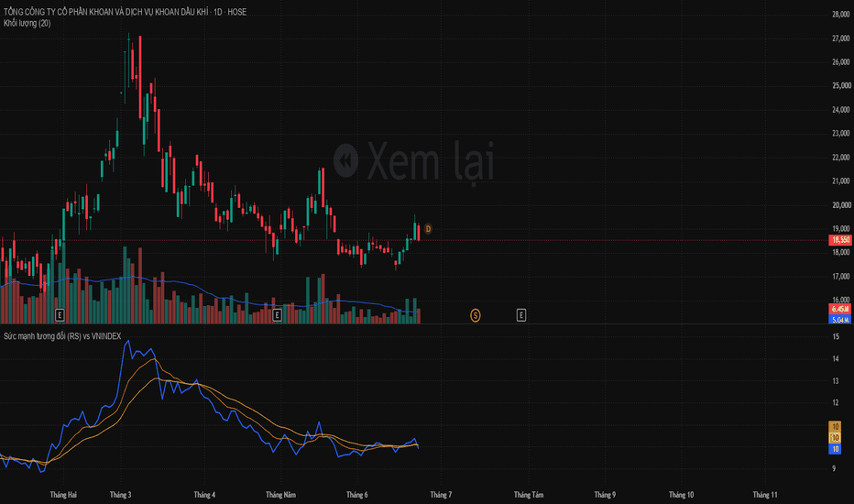Click the 20,000 price axis label
854x504 pixels.
tap(841, 205)
